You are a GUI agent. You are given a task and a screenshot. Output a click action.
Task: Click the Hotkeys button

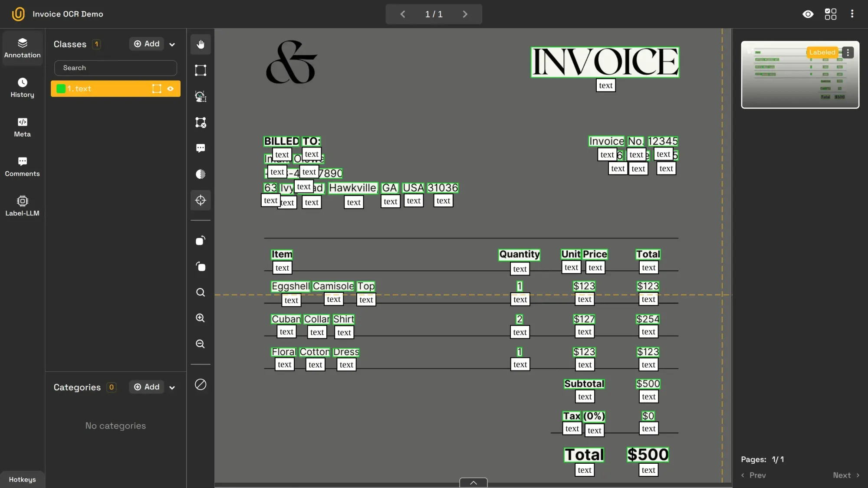coord(22,479)
